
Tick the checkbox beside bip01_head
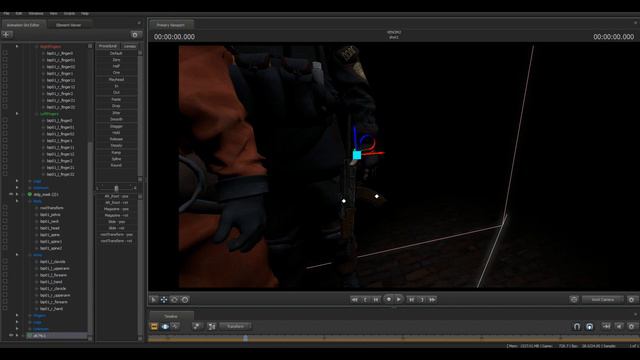[5, 228]
